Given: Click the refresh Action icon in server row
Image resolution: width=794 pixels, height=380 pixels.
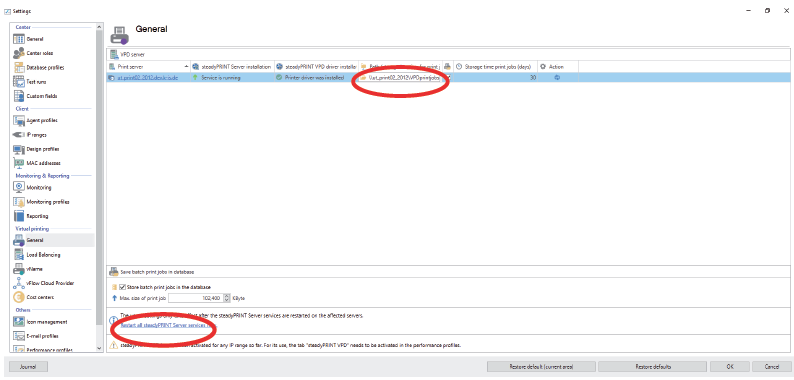Looking at the screenshot, I should 558,78.
